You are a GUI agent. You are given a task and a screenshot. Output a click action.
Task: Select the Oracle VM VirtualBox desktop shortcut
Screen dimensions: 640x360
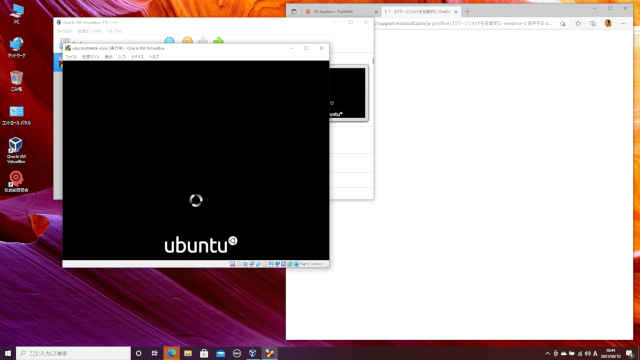[16, 150]
